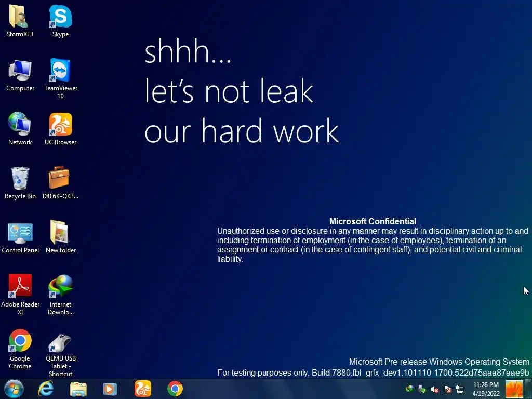This screenshot has width=532, height=399.
Task: Click the network status tray icon
Action: [x=460, y=390]
